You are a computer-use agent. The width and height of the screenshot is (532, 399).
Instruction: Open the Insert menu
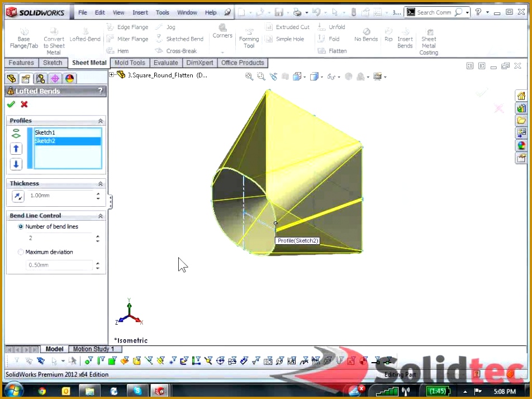pyautogui.click(x=140, y=12)
